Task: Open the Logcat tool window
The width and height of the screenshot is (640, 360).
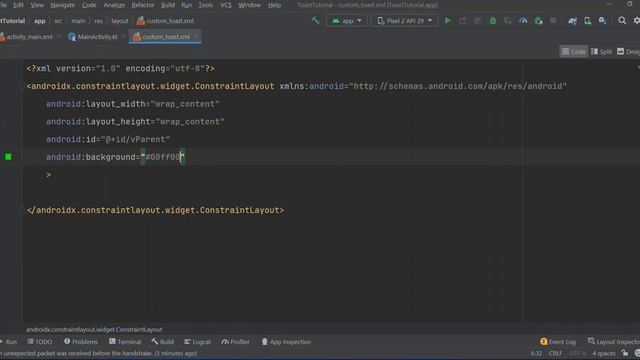Action: (x=198, y=342)
